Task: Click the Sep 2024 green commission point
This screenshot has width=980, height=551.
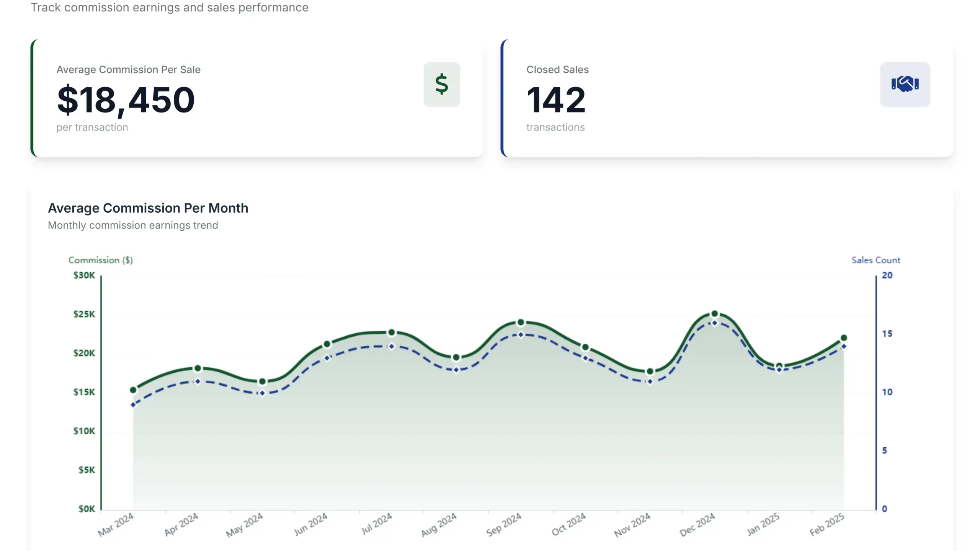Action: click(x=521, y=323)
